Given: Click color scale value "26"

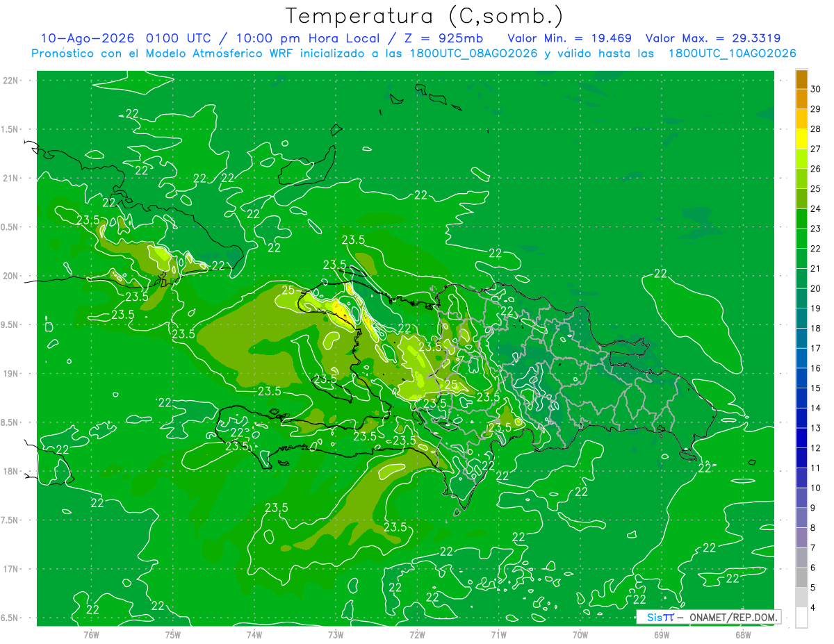Looking at the screenshot, I should click(816, 168).
